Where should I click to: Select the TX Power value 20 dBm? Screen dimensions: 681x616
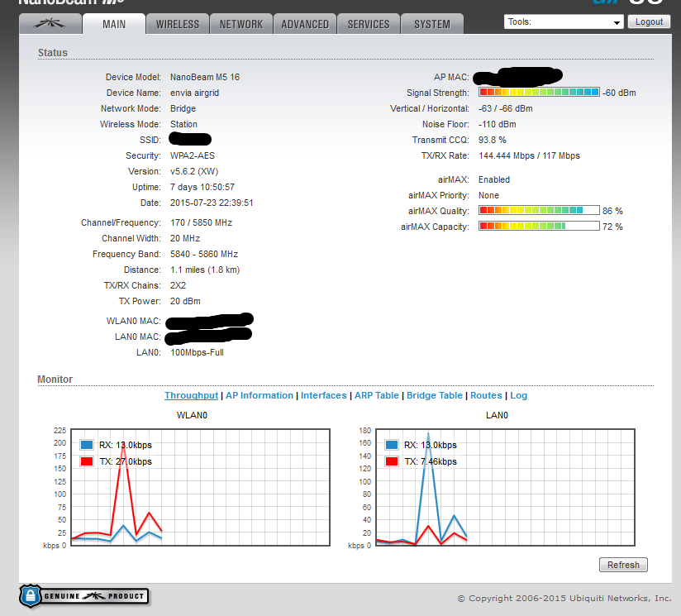pyautogui.click(x=185, y=301)
